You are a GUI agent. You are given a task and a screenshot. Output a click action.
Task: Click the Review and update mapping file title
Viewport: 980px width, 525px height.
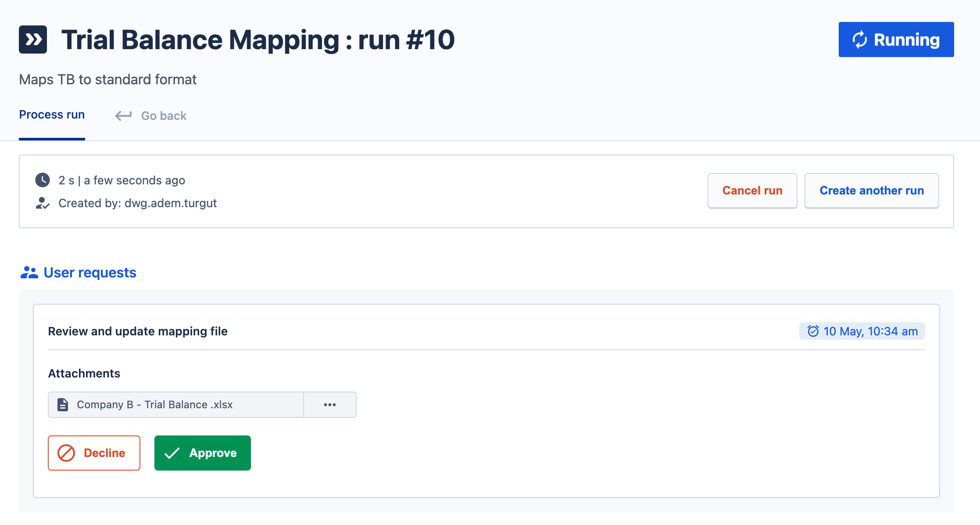coord(138,331)
